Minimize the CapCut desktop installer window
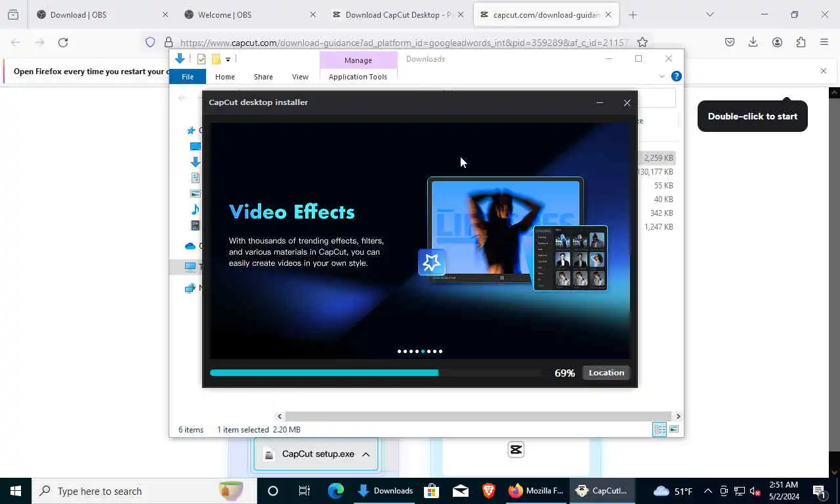Image resolution: width=840 pixels, height=504 pixels. tap(599, 102)
